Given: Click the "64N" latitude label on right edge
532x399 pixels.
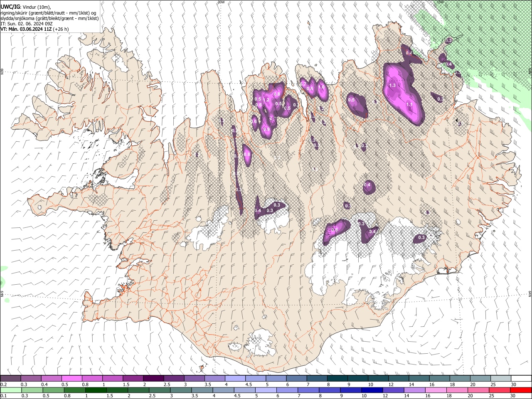Looking at the screenshot, I should click(530, 294).
